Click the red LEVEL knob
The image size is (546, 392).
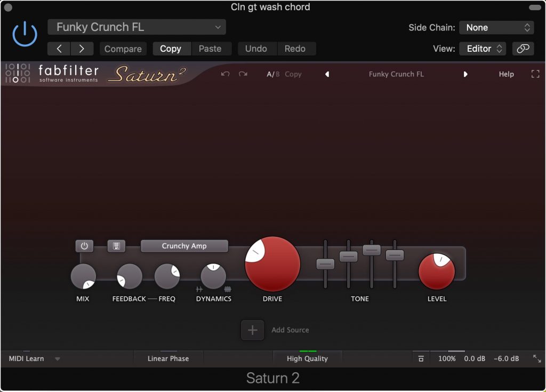pyautogui.click(x=437, y=271)
